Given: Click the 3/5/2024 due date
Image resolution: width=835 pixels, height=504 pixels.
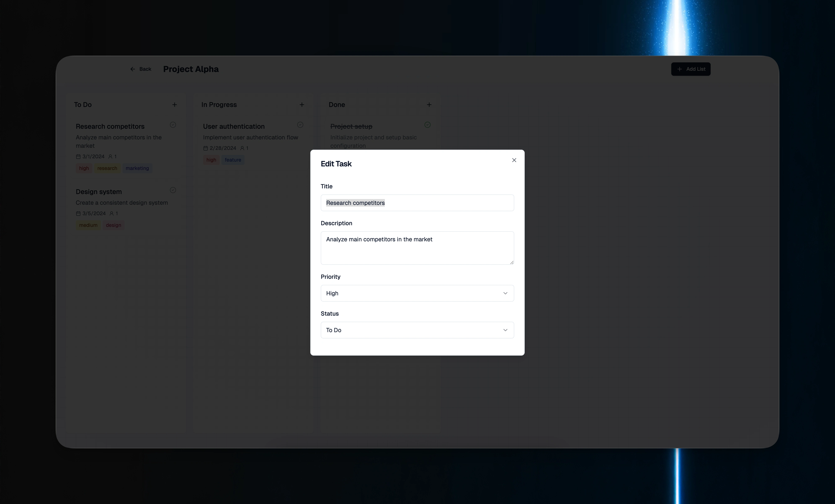Looking at the screenshot, I should point(94,213).
